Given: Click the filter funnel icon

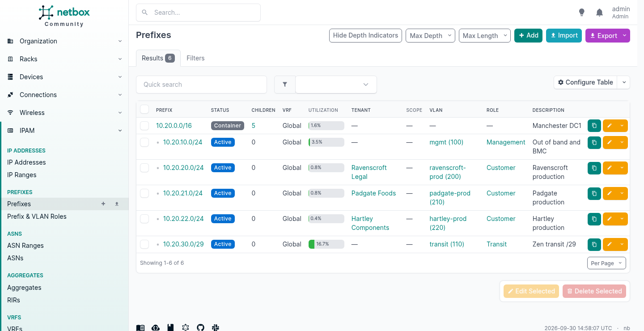Looking at the screenshot, I should [285, 85].
